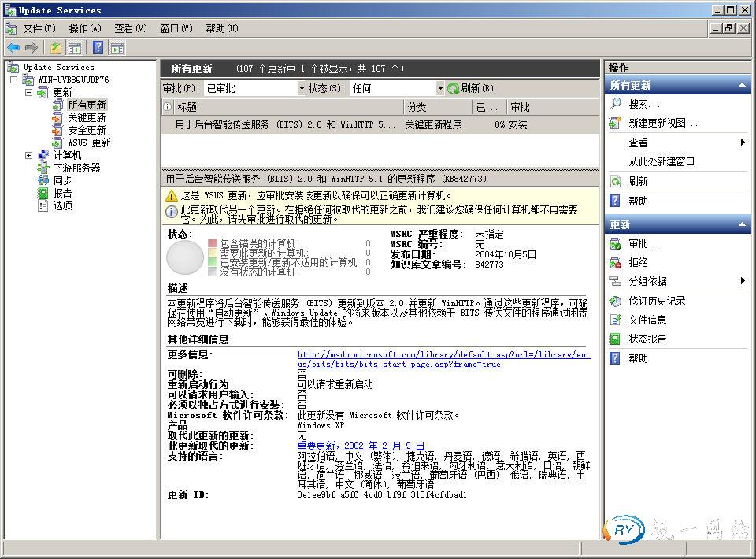Open 新建更新视图 (New Update View)
The width and height of the screenshot is (756, 559).
[x=661, y=124]
